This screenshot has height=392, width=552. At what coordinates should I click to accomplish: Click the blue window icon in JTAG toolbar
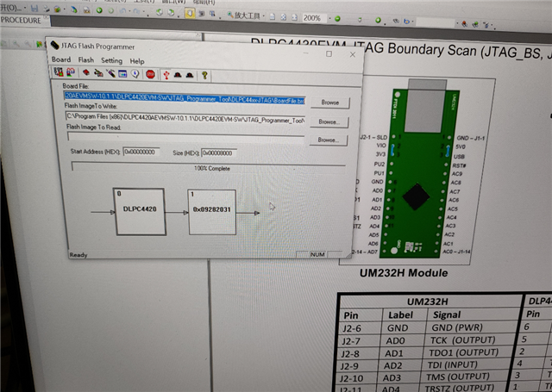(122, 73)
